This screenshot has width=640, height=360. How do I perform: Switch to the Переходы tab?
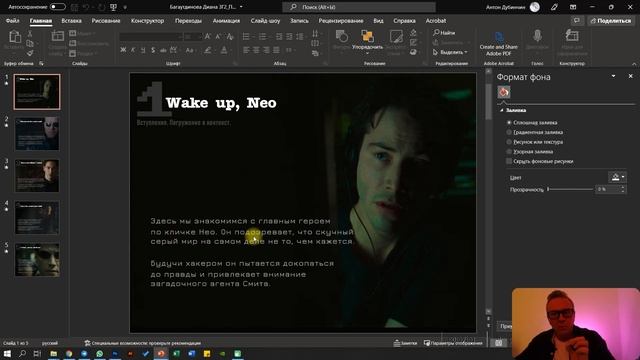coord(188,20)
